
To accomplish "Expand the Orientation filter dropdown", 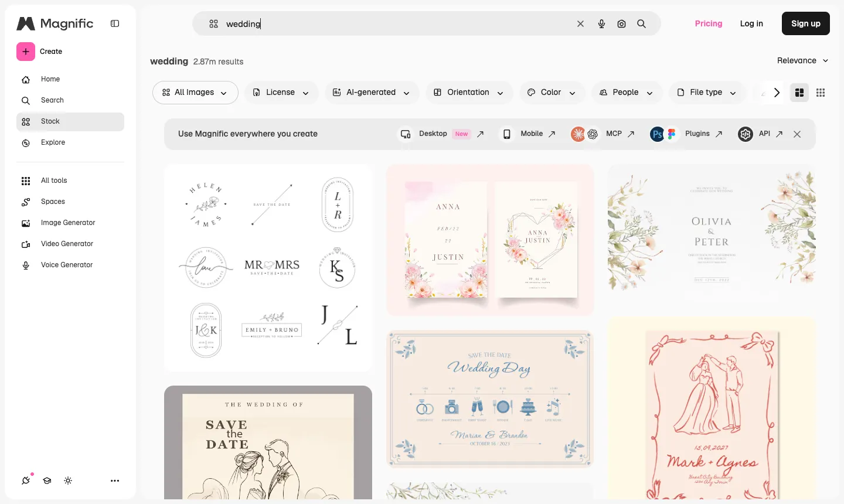I will point(469,93).
